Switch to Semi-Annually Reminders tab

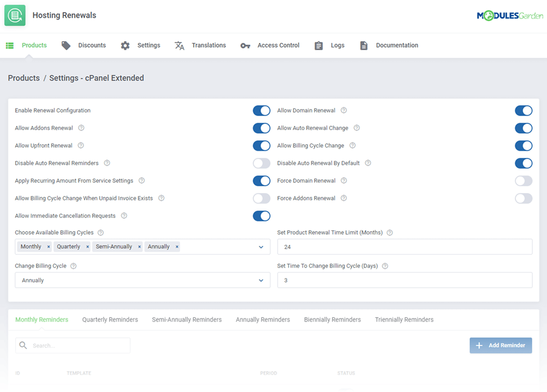[x=187, y=320]
